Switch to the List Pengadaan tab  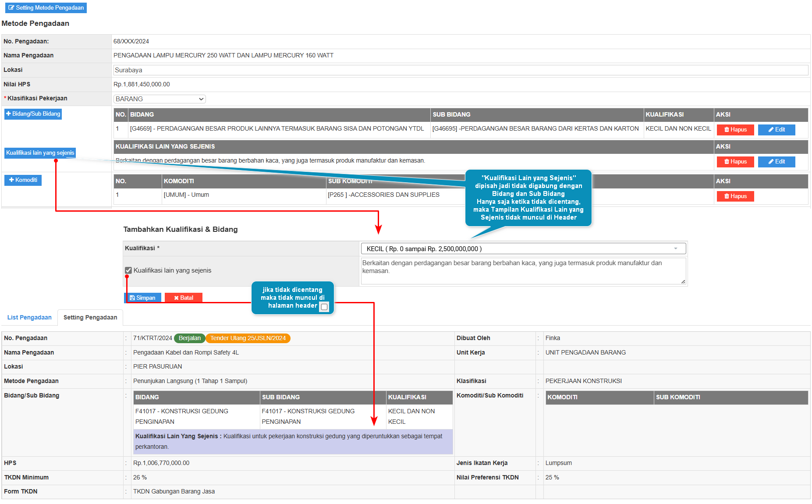pos(29,318)
